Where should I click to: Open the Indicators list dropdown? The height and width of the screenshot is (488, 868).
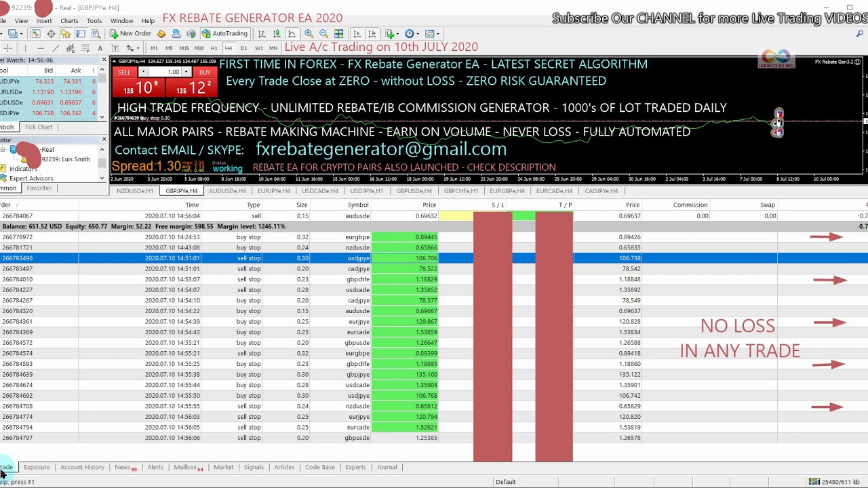[392, 33]
